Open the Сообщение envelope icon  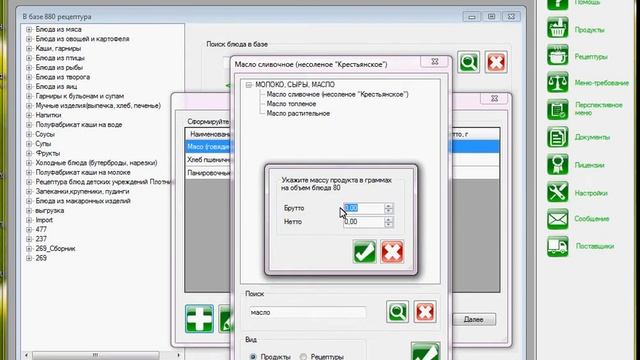coord(558,219)
